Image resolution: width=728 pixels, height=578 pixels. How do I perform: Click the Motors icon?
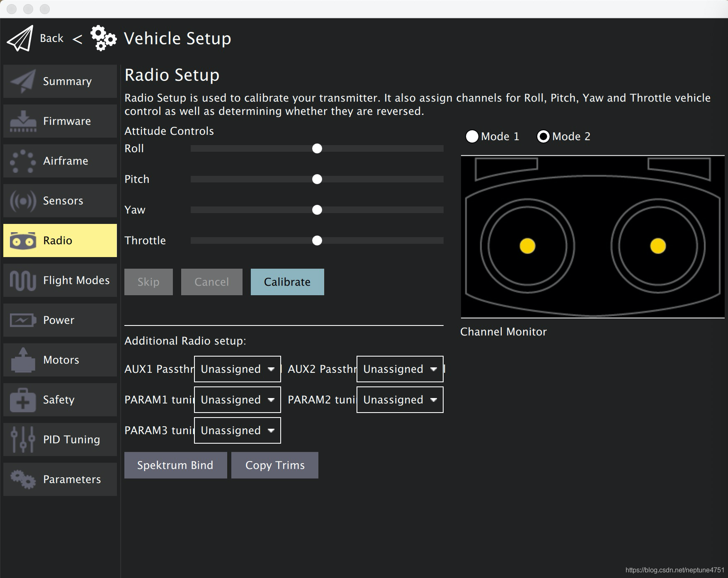tap(23, 360)
